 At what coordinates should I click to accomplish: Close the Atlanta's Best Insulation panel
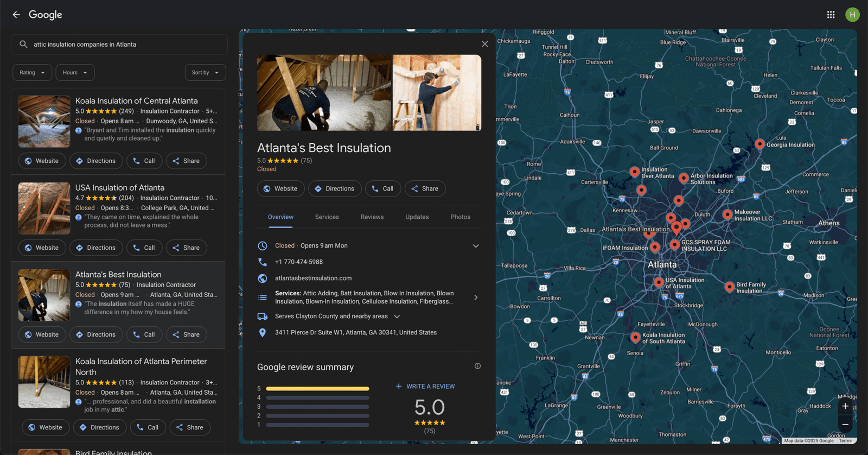485,44
